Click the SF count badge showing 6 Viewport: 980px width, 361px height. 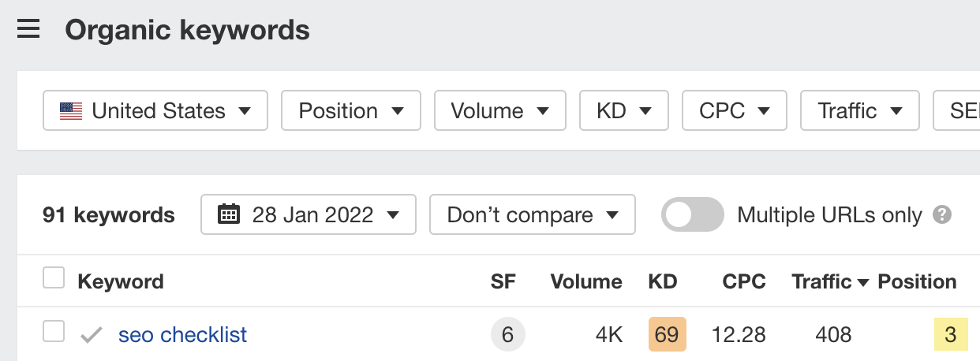(x=507, y=335)
